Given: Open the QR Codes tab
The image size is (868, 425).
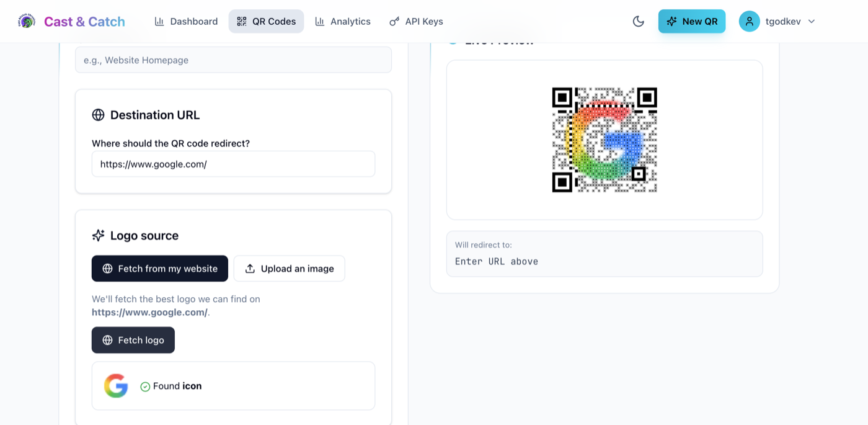Looking at the screenshot, I should [x=266, y=21].
